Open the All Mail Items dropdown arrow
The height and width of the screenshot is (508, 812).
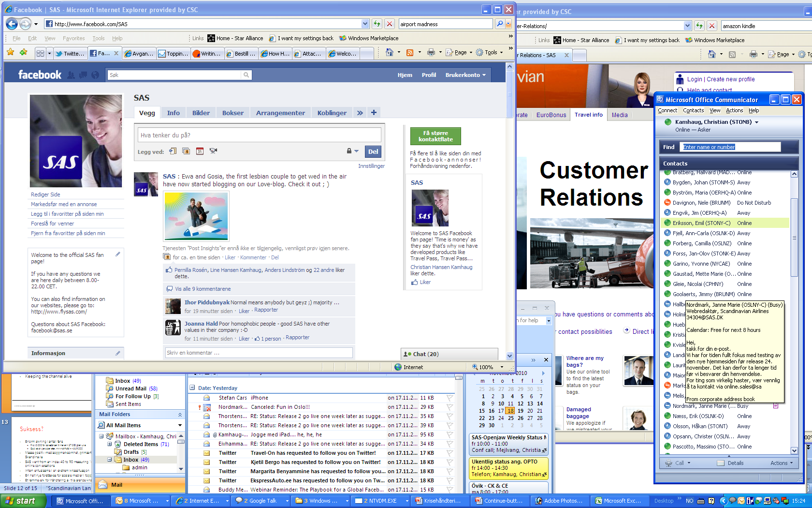[x=180, y=425]
